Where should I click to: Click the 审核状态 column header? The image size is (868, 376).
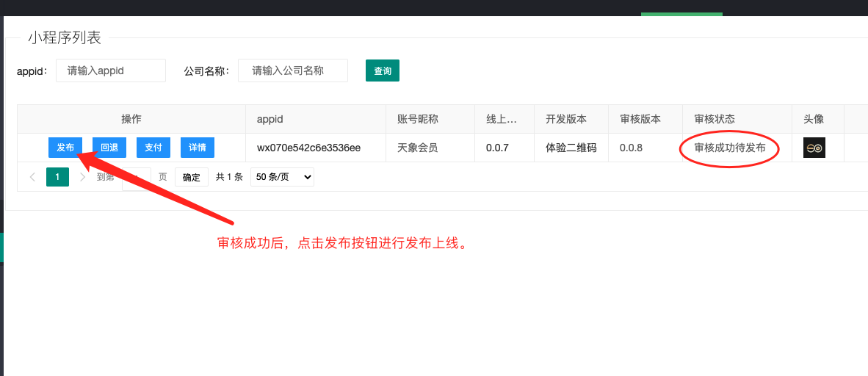click(x=714, y=119)
